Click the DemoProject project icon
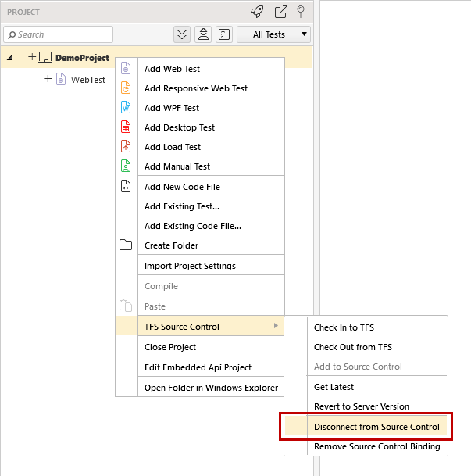Image resolution: width=471 pixels, height=476 pixels. [x=45, y=57]
